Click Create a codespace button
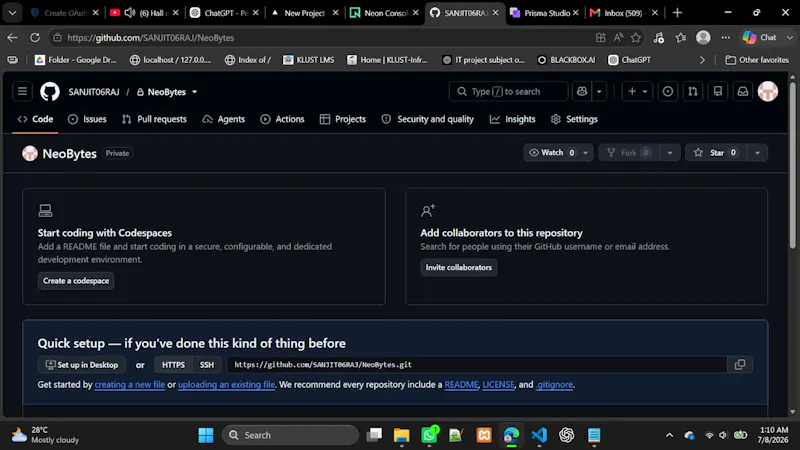800x450 pixels. click(76, 281)
